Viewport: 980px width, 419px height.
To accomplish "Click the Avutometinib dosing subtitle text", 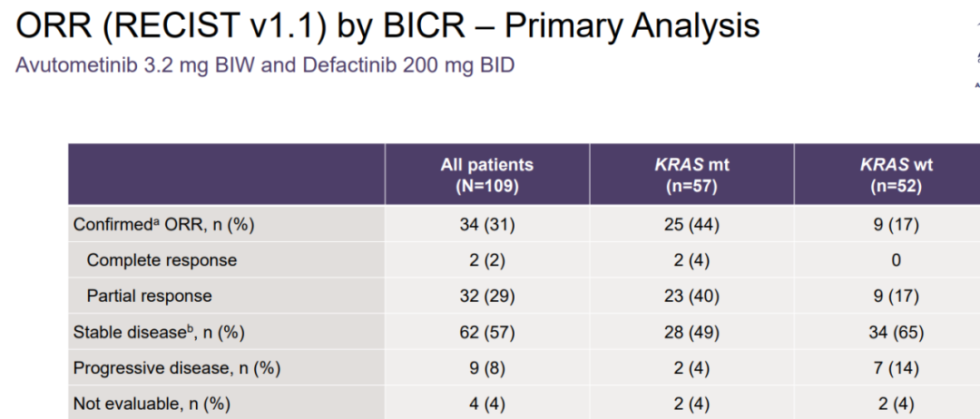I will 266,66.
